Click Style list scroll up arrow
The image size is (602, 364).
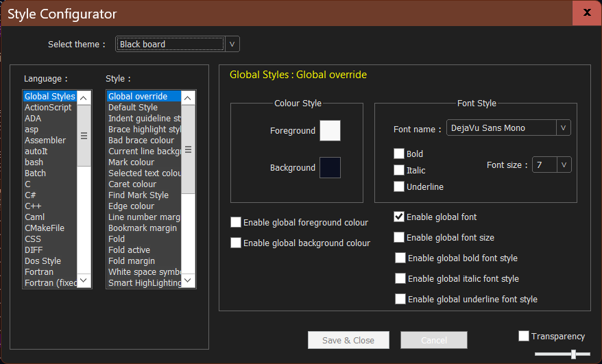pos(188,98)
